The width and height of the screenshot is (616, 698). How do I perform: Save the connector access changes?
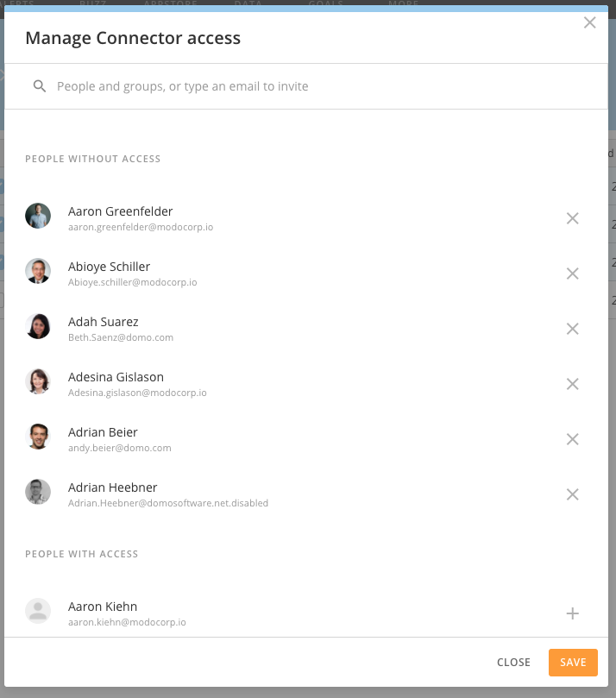click(572, 662)
